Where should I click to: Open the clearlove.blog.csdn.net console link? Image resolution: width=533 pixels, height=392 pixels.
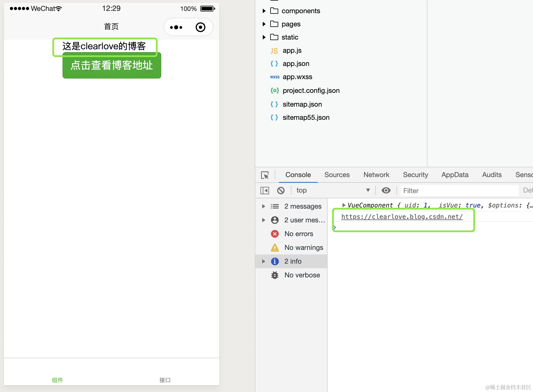click(402, 217)
